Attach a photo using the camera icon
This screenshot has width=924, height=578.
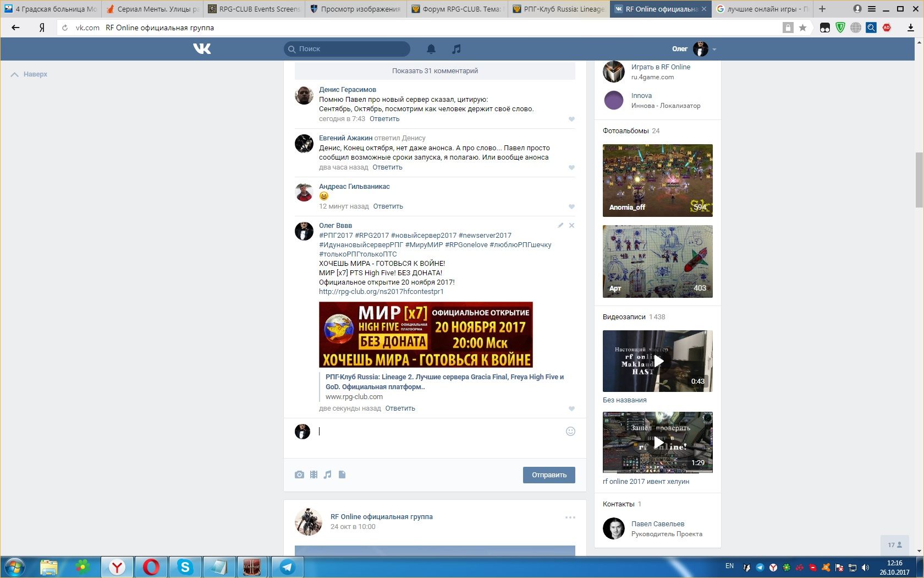pos(299,475)
